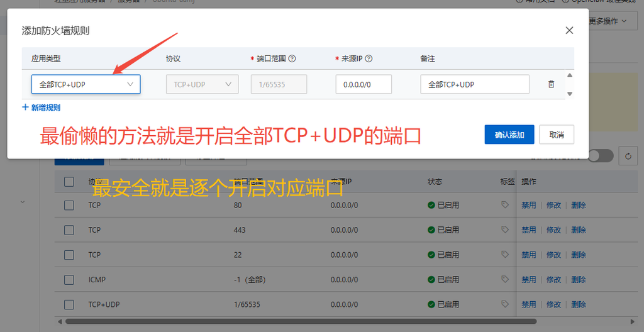Click the refresh icon above the rules table
The image size is (644, 332).
(628, 156)
